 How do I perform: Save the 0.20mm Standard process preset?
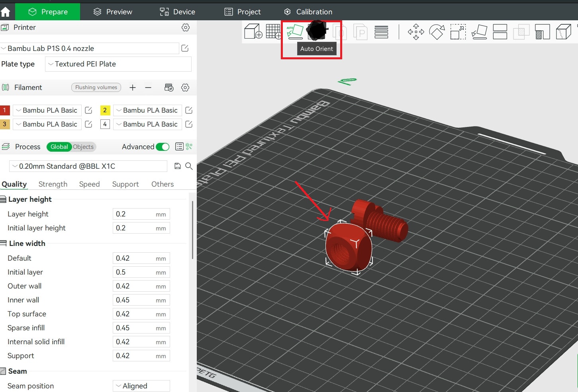click(x=178, y=166)
